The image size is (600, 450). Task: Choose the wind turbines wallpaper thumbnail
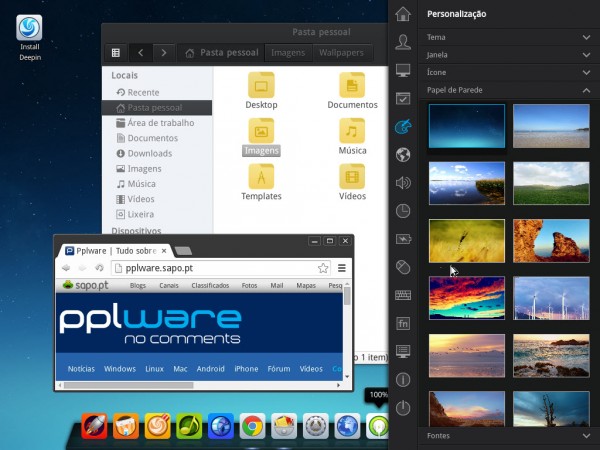551,298
